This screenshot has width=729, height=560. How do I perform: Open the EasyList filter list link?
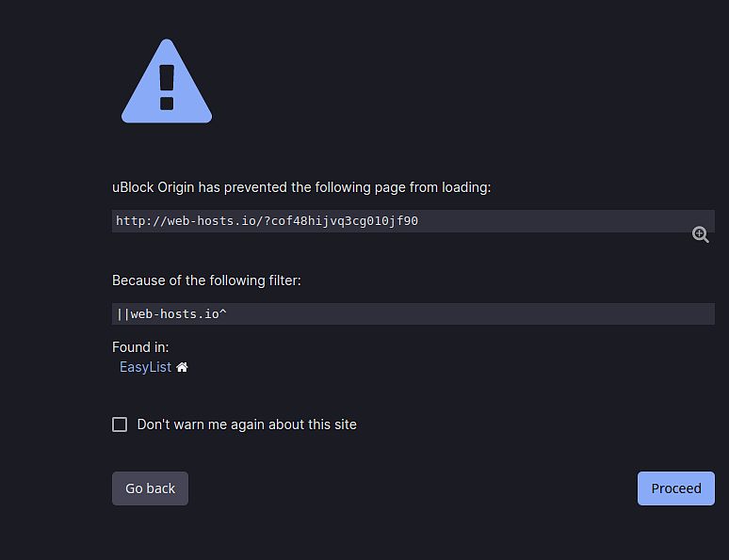[x=145, y=367]
